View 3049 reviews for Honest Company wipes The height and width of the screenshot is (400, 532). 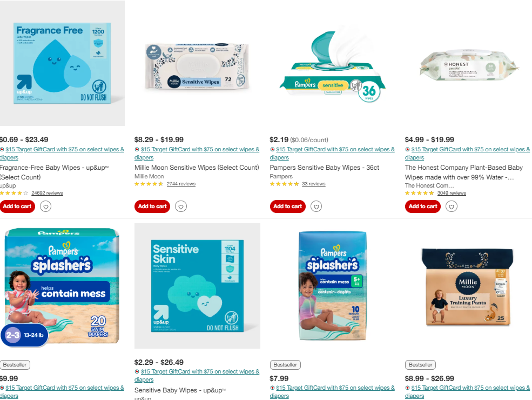[x=451, y=193]
